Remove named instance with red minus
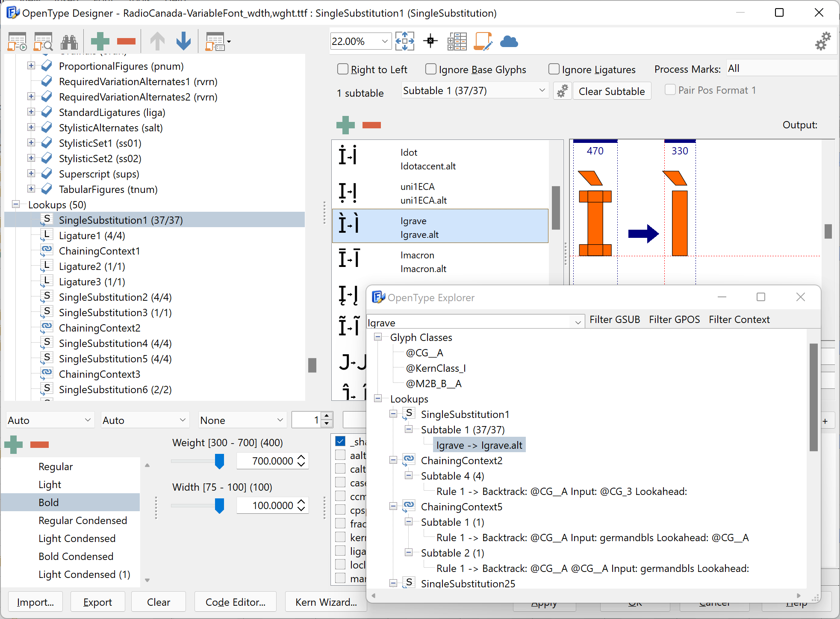Image resolution: width=840 pixels, height=619 pixels. [x=39, y=444]
